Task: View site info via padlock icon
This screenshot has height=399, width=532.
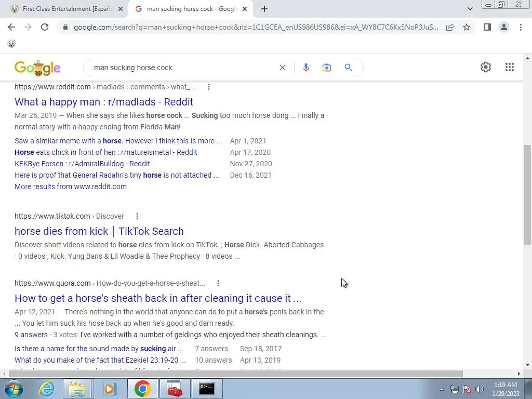Action: (x=65, y=27)
